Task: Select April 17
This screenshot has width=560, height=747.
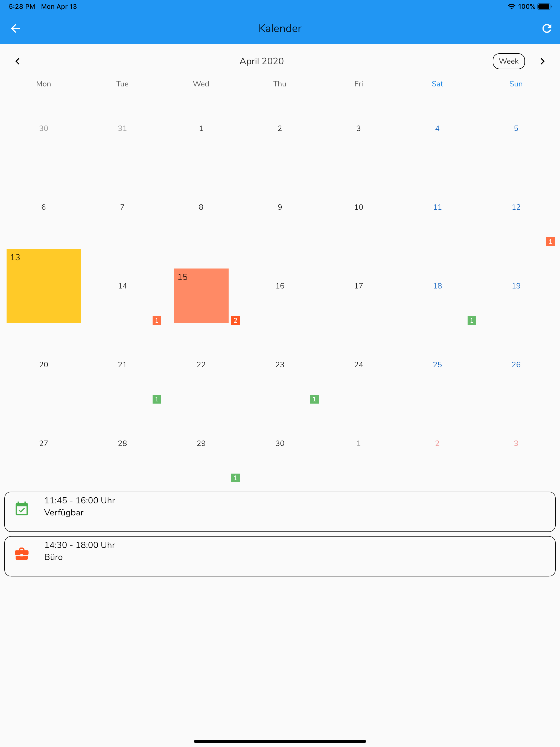Action: [358, 286]
